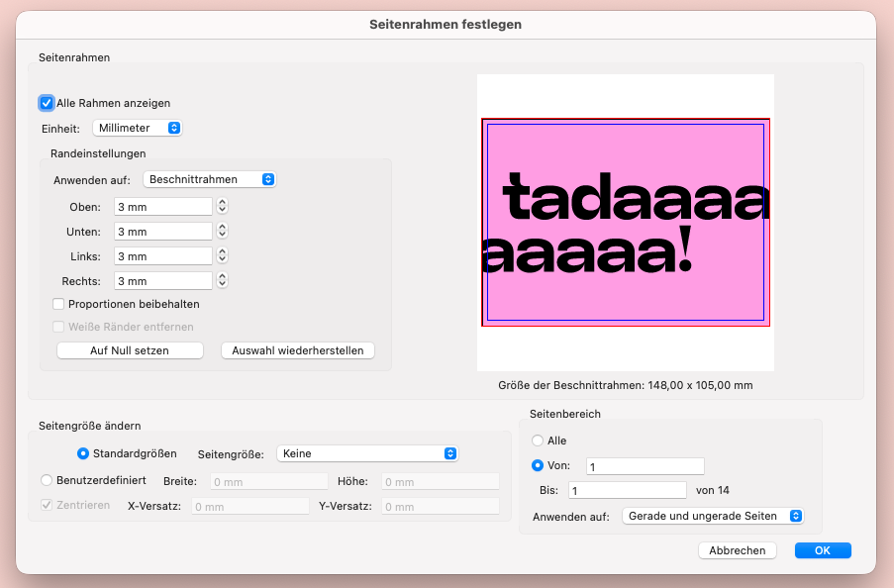Enable Proportionen beibehalten checkbox
Screen dimensions: 894x588
[x=58, y=304]
